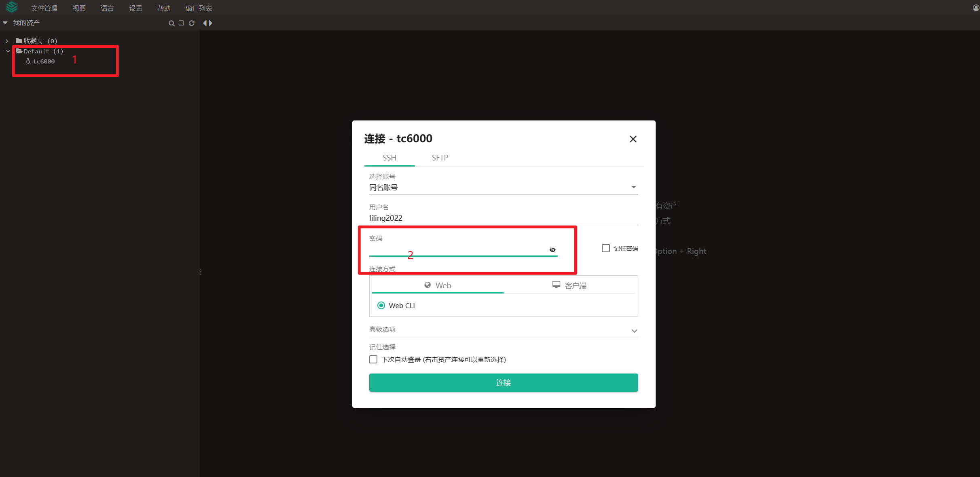
Task: Click the left/right arrows panel toggle icon
Action: tap(207, 23)
